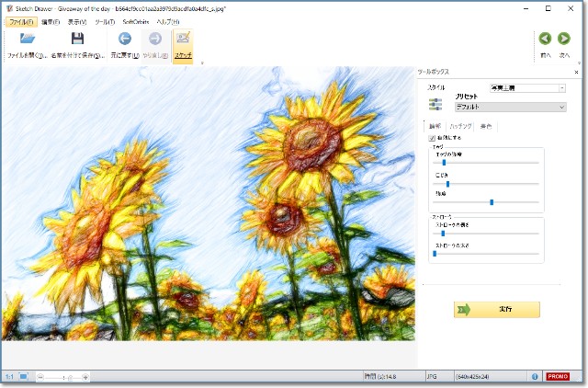Go to previous image with green arrow
The width and height of the screenshot is (588, 388).
click(545, 39)
